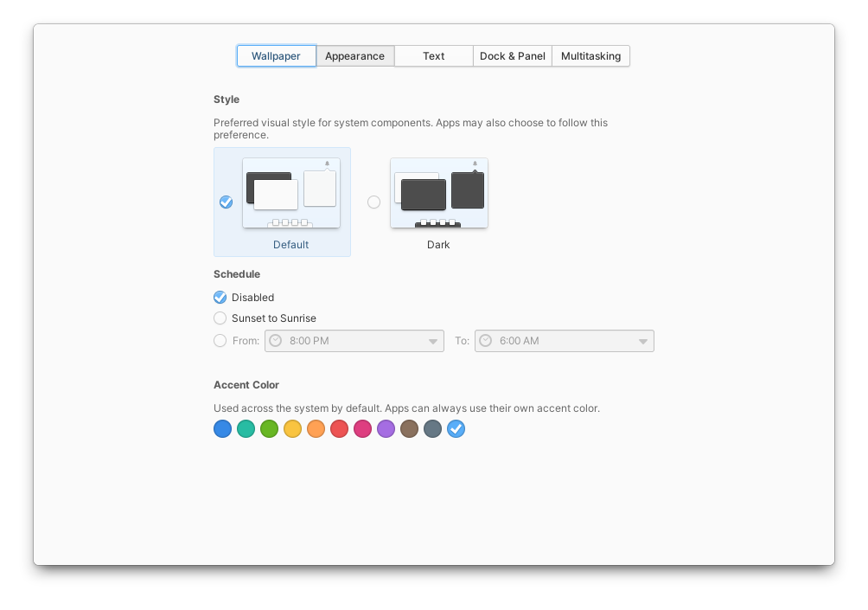Click the Default style preview thumbnail
The image size is (868, 610).
click(290, 192)
